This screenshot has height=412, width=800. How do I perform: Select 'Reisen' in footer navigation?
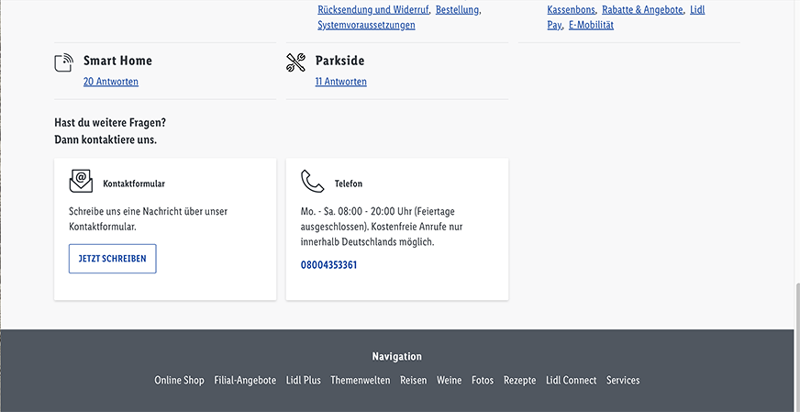point(413,380)
